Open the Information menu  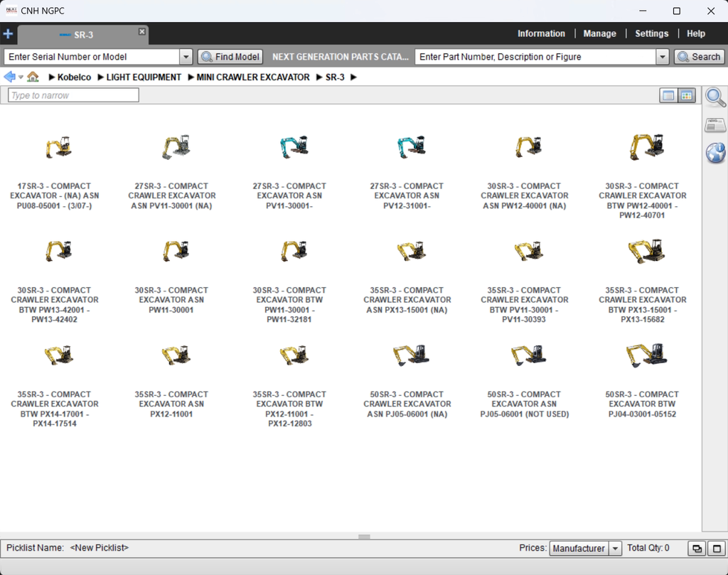click(541, 33)
